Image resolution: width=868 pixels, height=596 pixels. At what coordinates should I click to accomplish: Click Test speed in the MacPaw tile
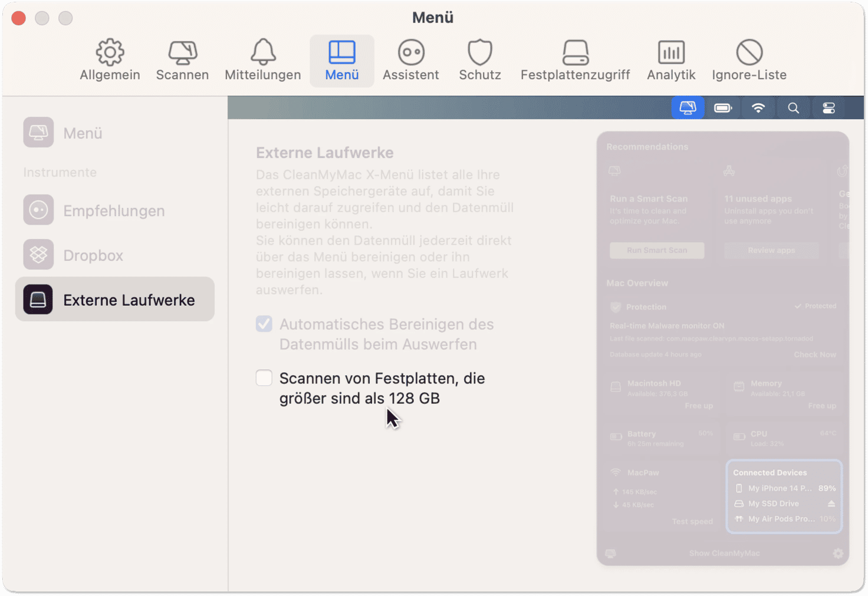pos(692,522)
